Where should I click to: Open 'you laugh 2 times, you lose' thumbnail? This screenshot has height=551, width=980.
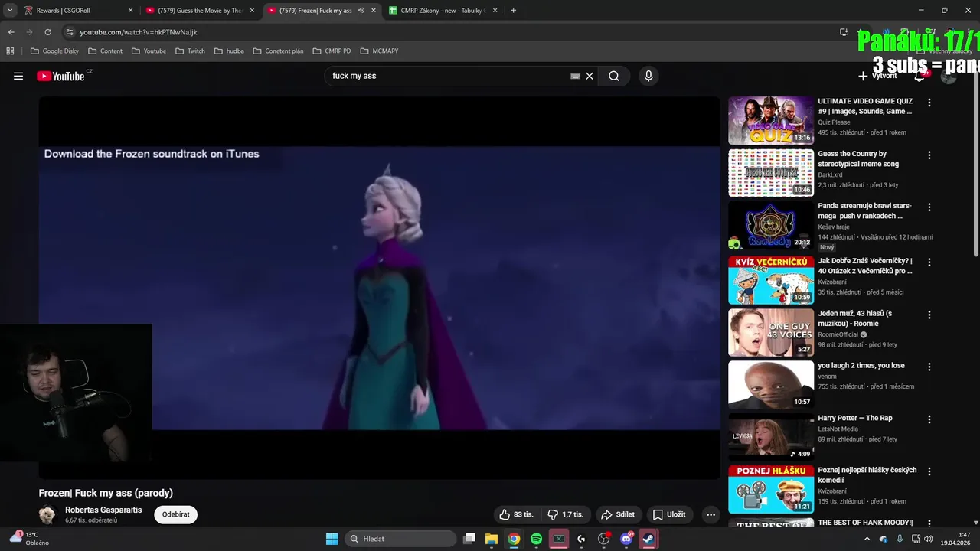coord(770,384)
